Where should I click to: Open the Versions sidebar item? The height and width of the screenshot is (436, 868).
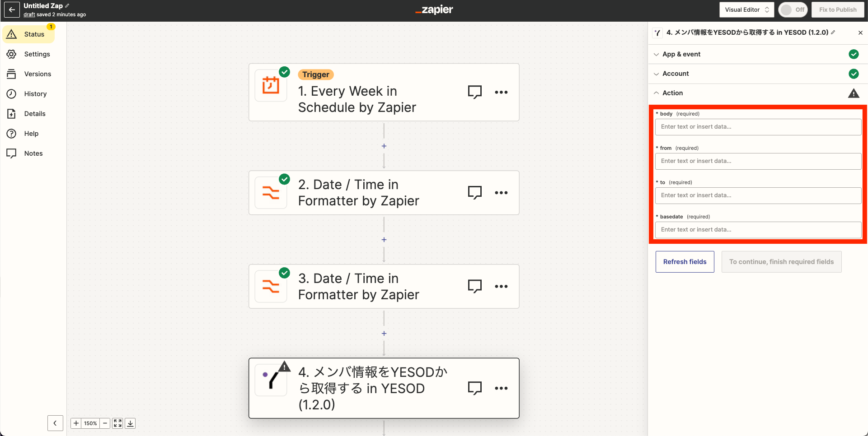(28, 74)
